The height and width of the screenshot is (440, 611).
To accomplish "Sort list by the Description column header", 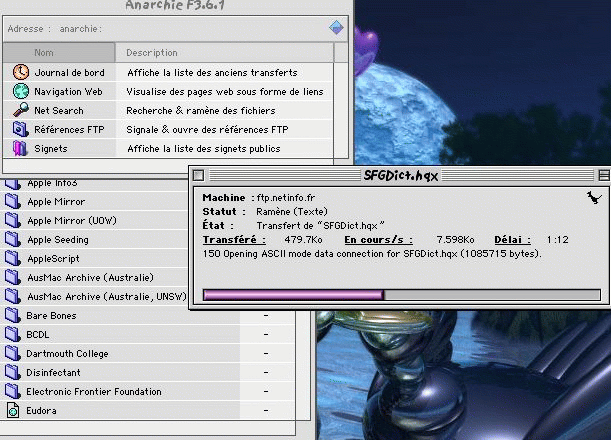I will 224,53.
